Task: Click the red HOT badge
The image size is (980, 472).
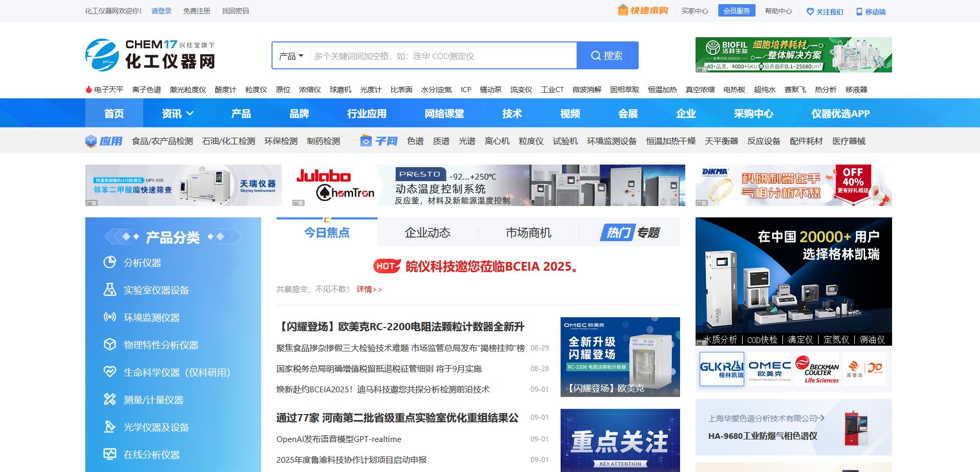Action: point(387,266)
